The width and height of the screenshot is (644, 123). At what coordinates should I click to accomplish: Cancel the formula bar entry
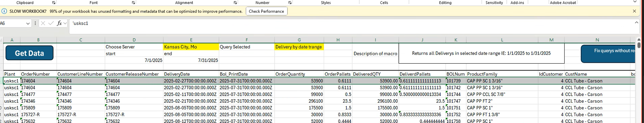43,23
